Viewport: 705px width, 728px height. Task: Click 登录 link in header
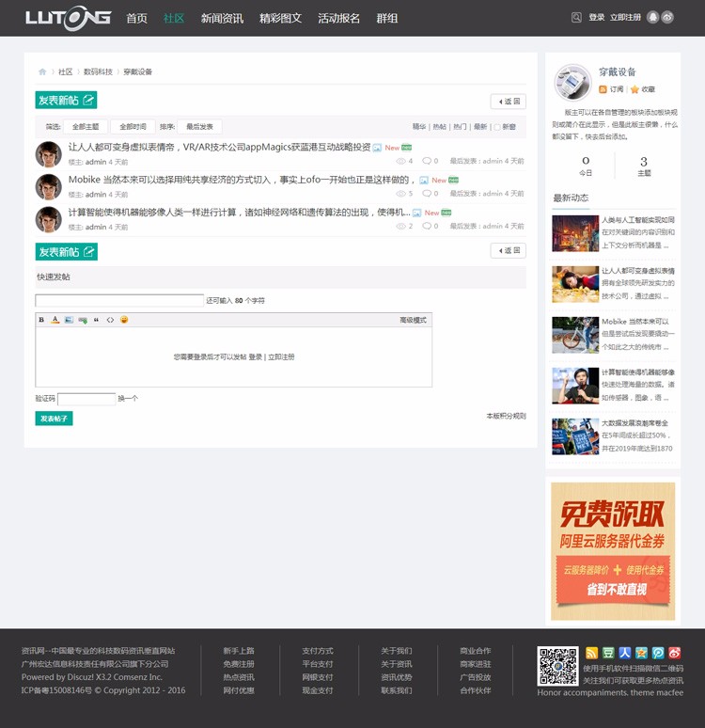point(596,18)
